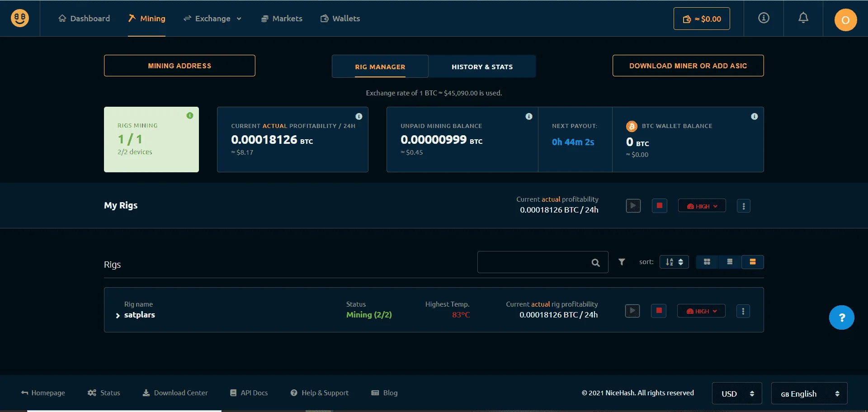Start the satplars rig with play button

[632, 311]
